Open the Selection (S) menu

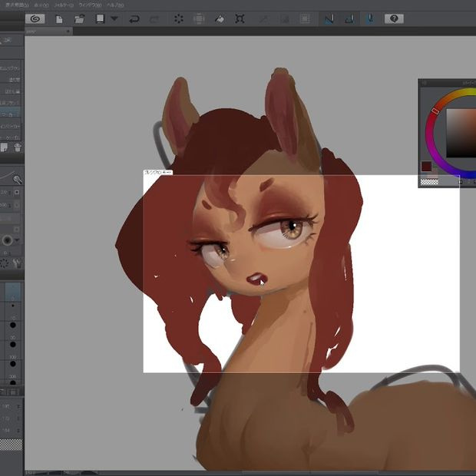pos(17,5)
